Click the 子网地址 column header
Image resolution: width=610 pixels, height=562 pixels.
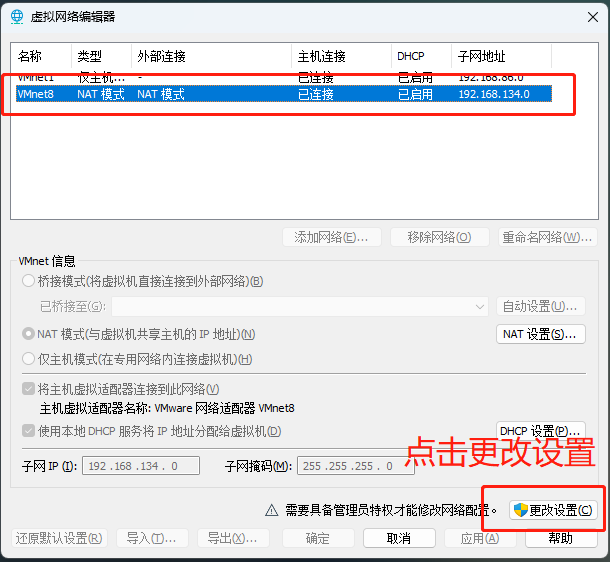(x=501, y=56)
